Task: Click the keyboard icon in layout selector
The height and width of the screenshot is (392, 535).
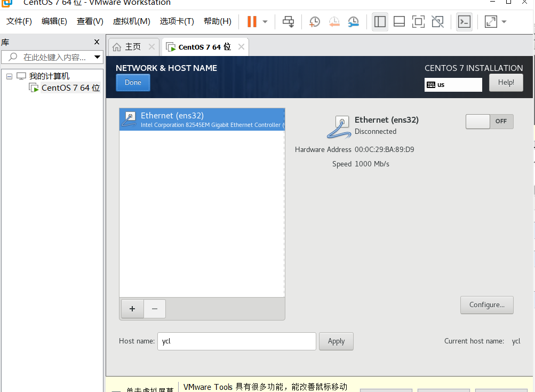Action: [431, 85]
